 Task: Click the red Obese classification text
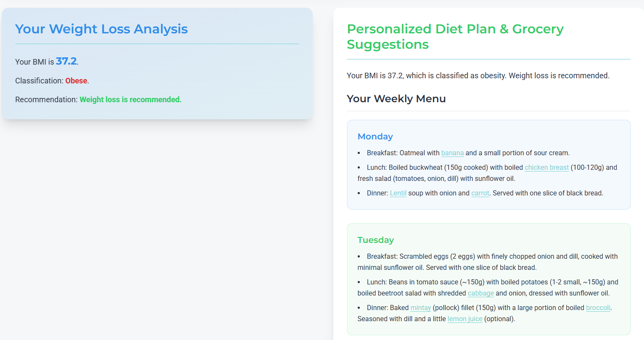coord(76,81)
